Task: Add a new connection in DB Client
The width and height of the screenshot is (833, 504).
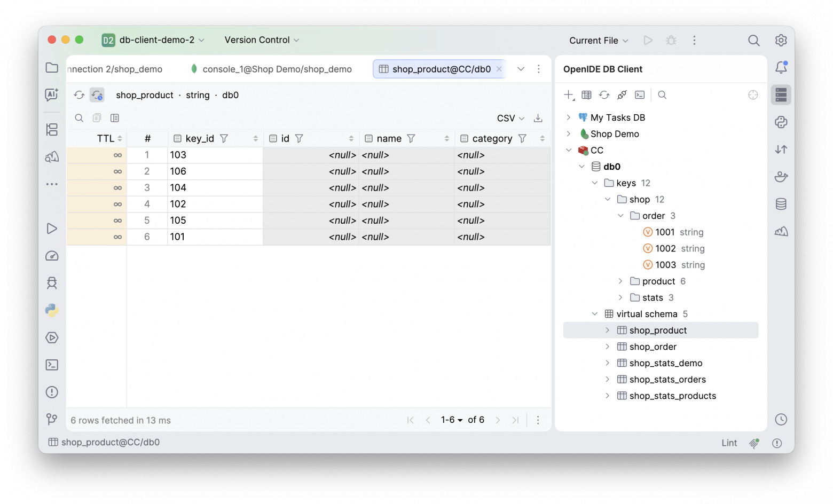Action: coord(569,95)
